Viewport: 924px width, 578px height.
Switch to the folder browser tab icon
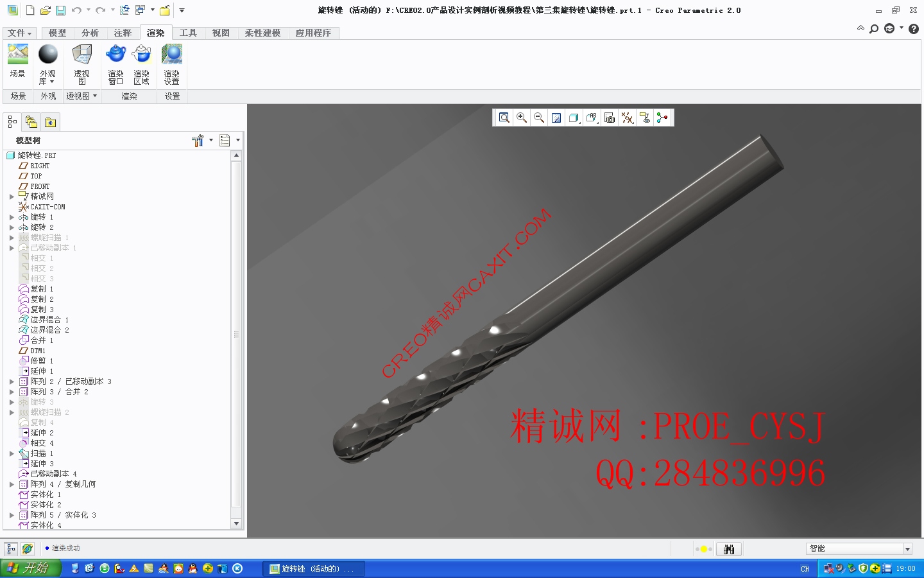pos(31,121)
